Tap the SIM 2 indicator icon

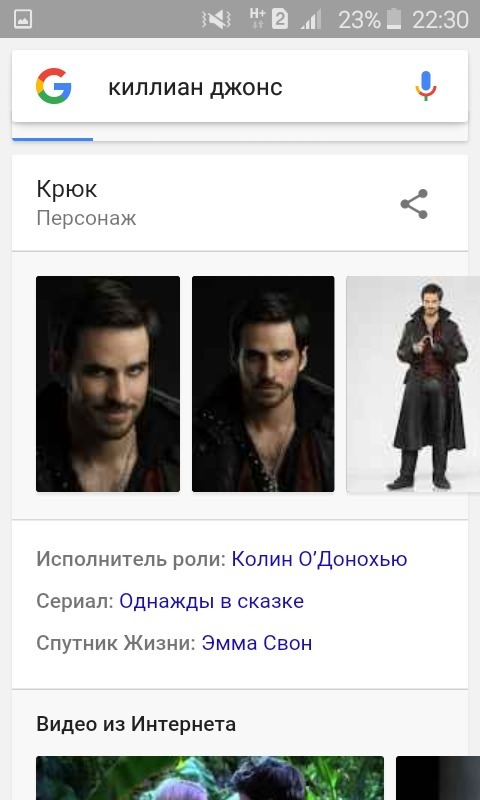coord(280,20)
